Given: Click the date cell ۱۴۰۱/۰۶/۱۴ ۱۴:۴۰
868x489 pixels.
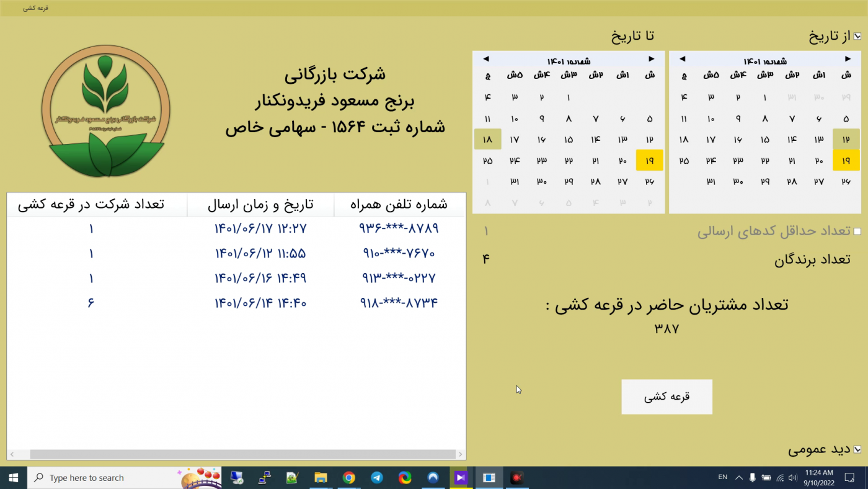Looking at the screenshot, I should click(x=260, y=303).
